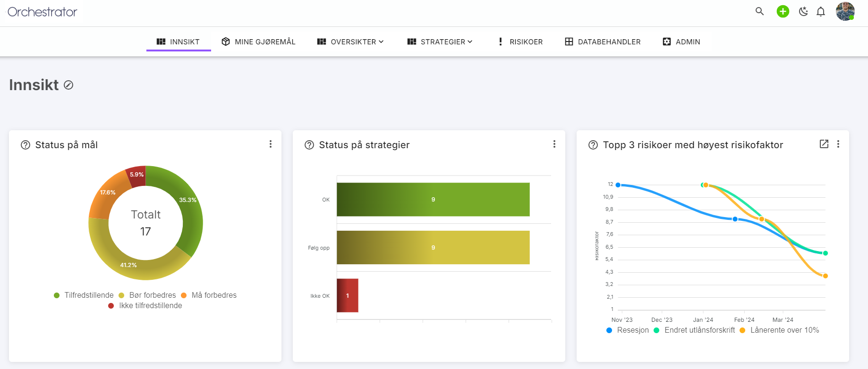This screenshot has width=868, height=369.
Task: Open the user profile avatar
Action: click(x=845, y=11)
